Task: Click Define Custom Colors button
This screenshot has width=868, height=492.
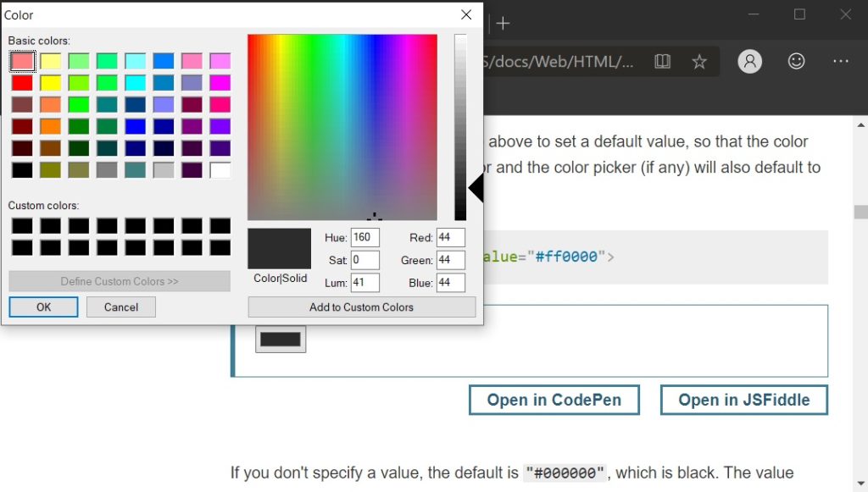Action: tap(119, 280)
